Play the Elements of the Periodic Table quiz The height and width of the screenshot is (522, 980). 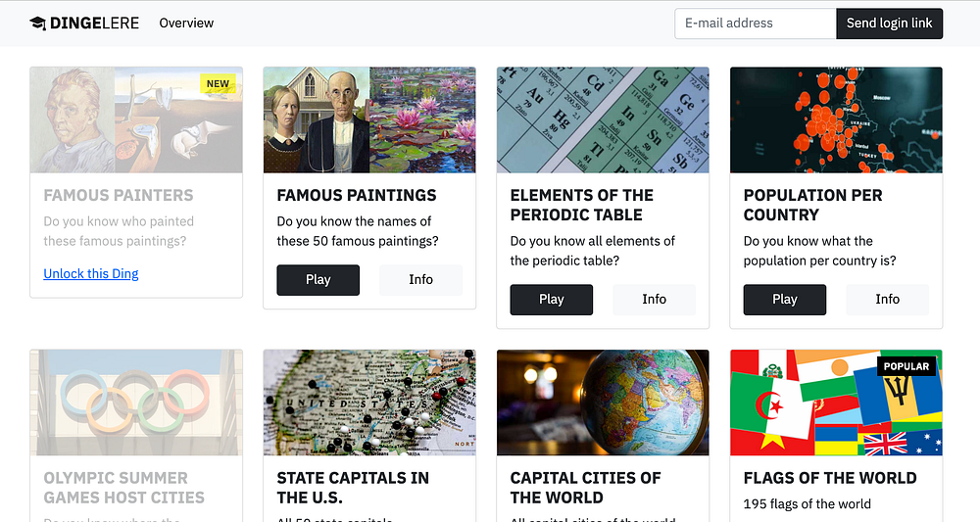[551, 300]
